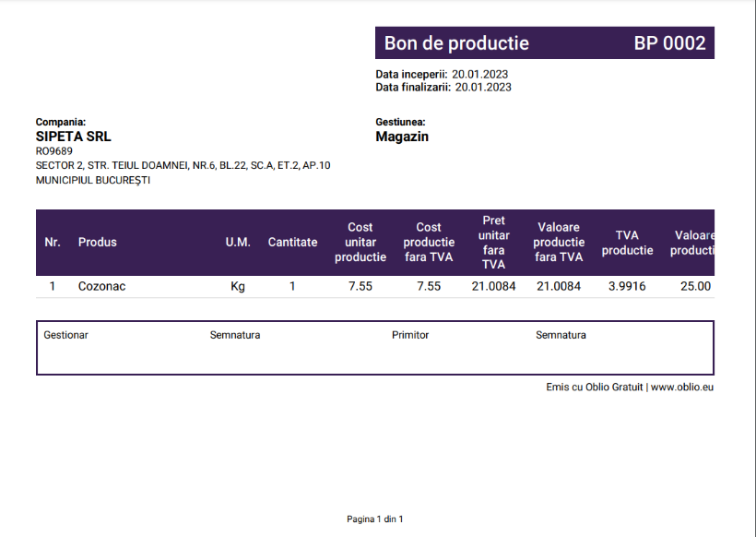Click the 3.9916 TVA value

pos(627,287)
